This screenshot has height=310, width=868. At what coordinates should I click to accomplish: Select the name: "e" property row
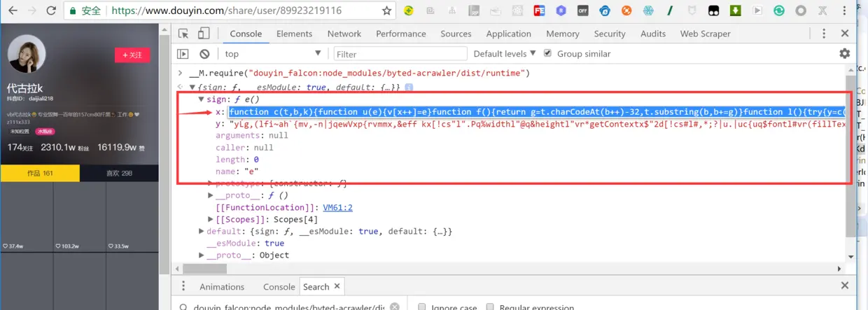237,171
